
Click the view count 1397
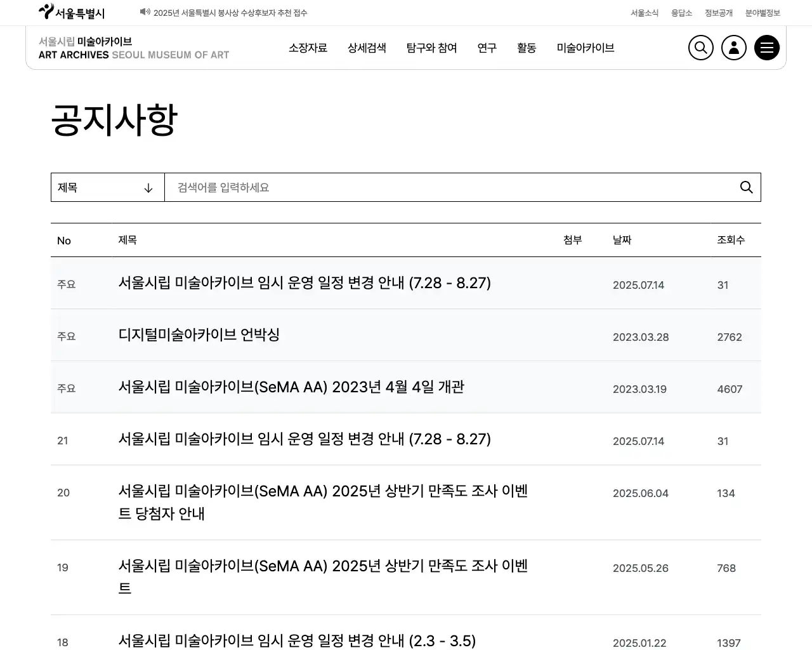[x=729, y=643]
